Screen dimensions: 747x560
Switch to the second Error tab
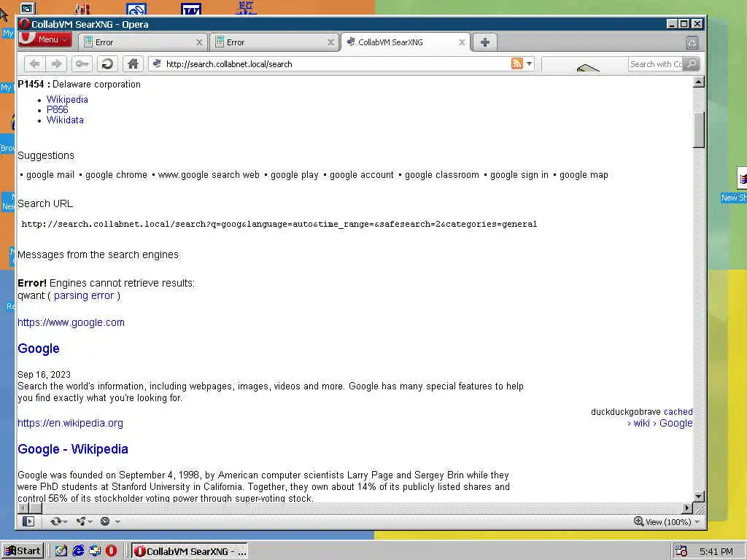click(x=274, y=42)
